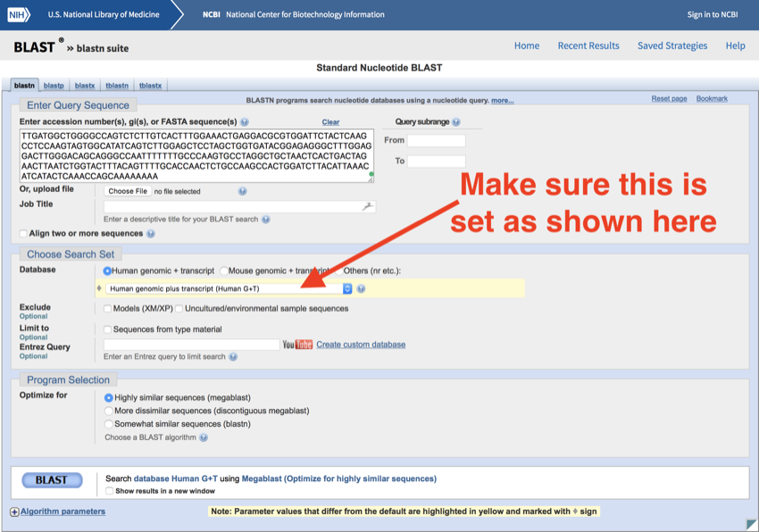Enable Align two or more sequences checkbox
Screen dimensions: 759x532
[23, 234]
